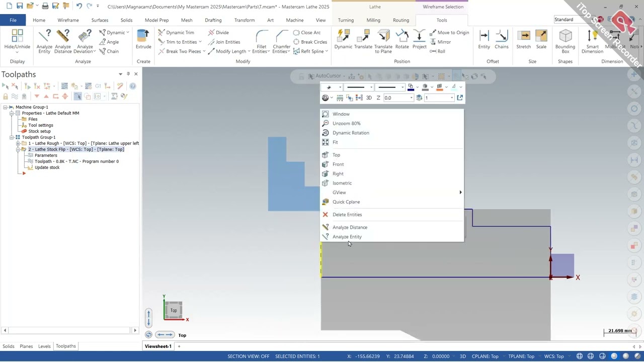Switch to the Levels panel tab
Image resolution: width=644 pixels, height=362 pixels.
pos(44,346)
